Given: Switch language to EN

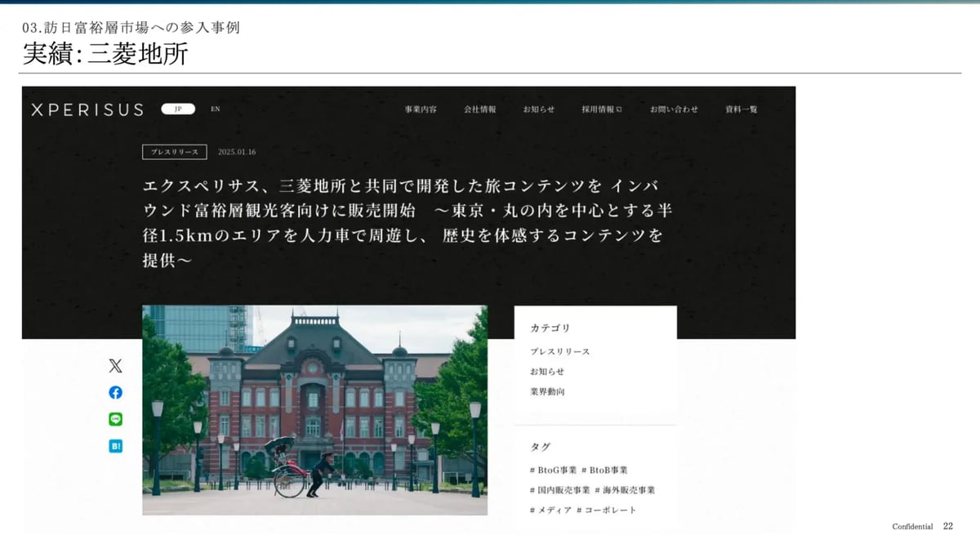Looking at the screenshot, I should 216,109.
